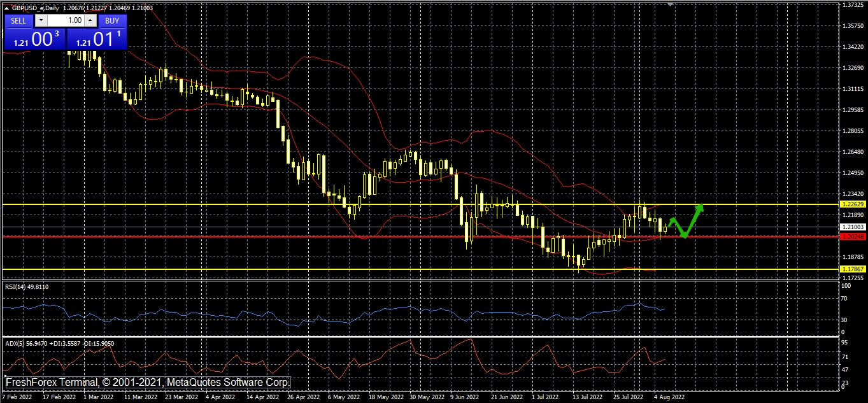Increase lot volume with up arrow
The height and width of the screenshot is (403, 868).
pos(90,20)
